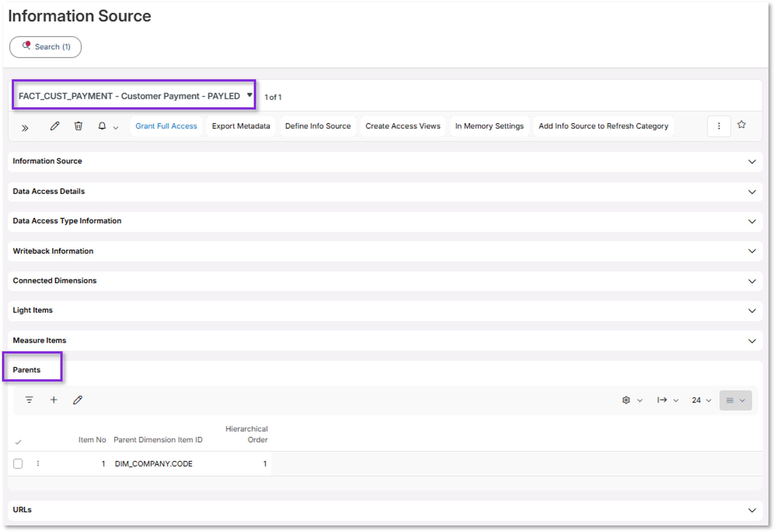
Task: Toggle the select-all checkmark in Parents header
Action: click(18, 442)
